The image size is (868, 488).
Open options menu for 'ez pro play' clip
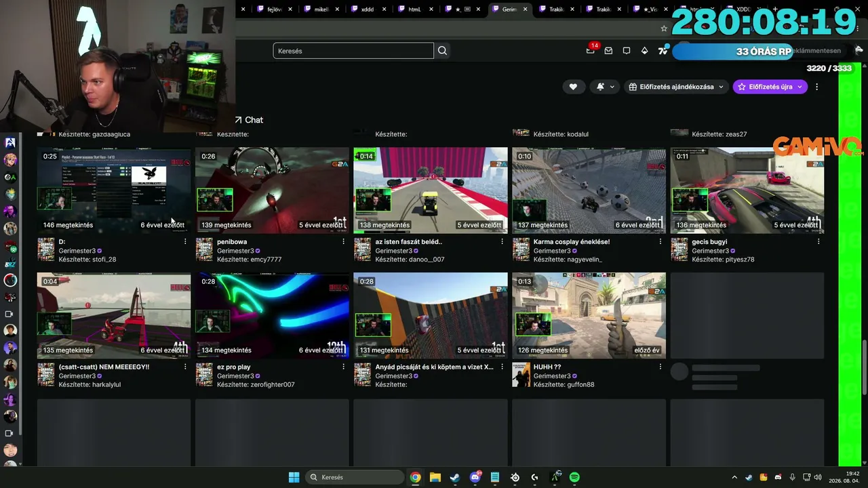click(344, 367)
